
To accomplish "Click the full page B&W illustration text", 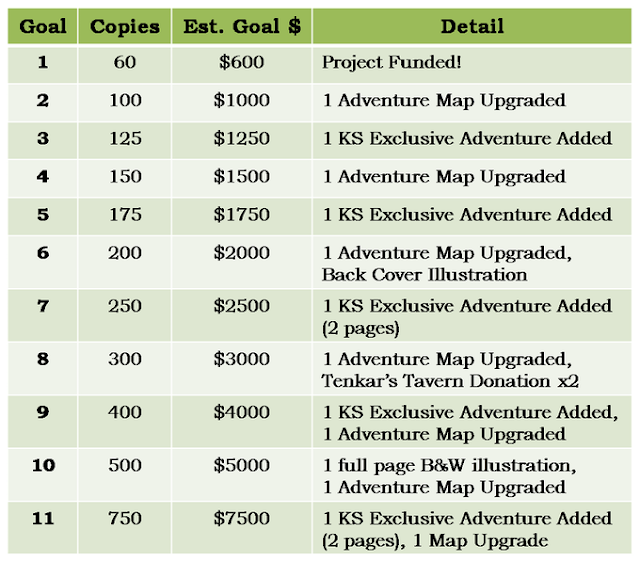I will point(449,466).
